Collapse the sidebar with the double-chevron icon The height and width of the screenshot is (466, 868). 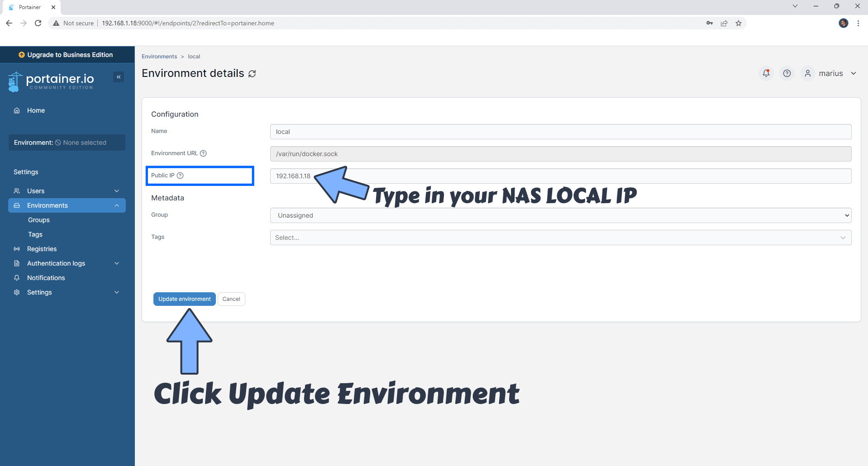119,77
